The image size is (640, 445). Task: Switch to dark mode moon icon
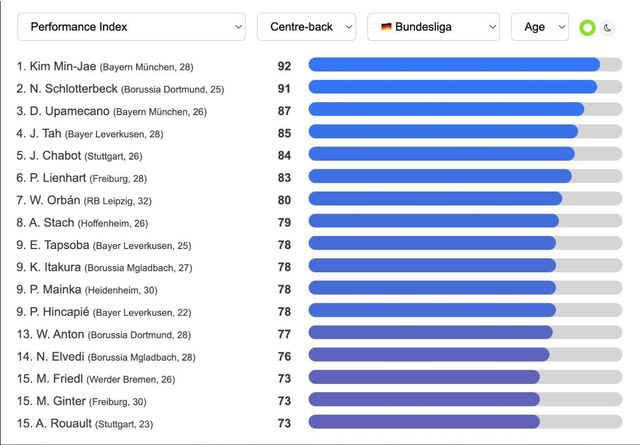point(608,27)
